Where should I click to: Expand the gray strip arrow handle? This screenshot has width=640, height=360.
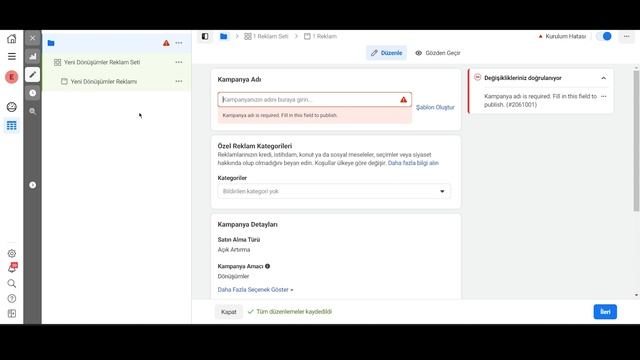33,185
